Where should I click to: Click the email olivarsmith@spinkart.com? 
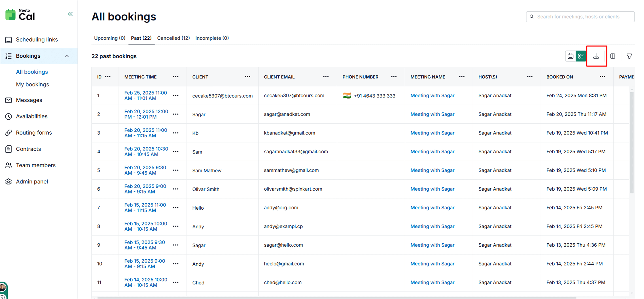pos(293,189)
